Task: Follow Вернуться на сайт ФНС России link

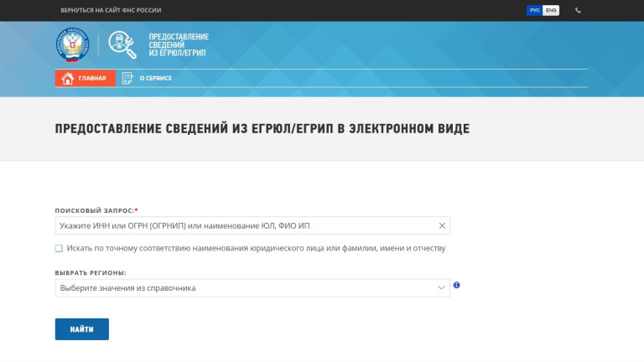Action: coord(111,10)
